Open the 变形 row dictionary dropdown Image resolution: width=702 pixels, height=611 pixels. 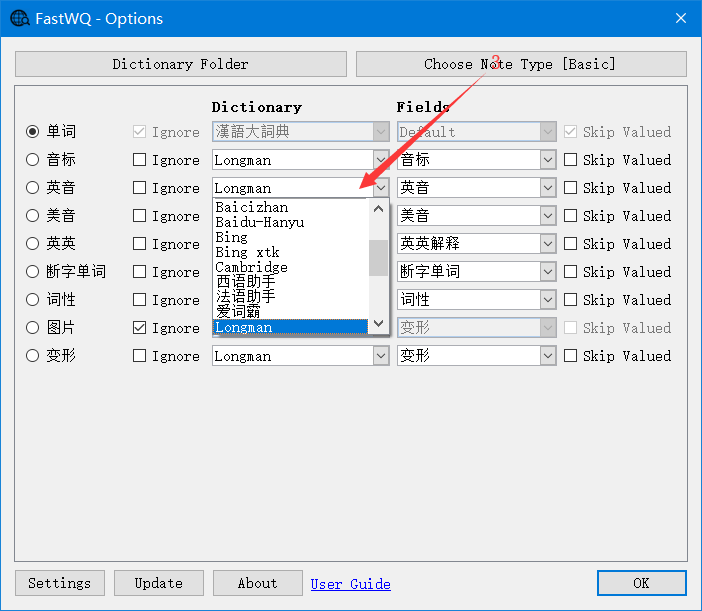(x=381, y=356)
